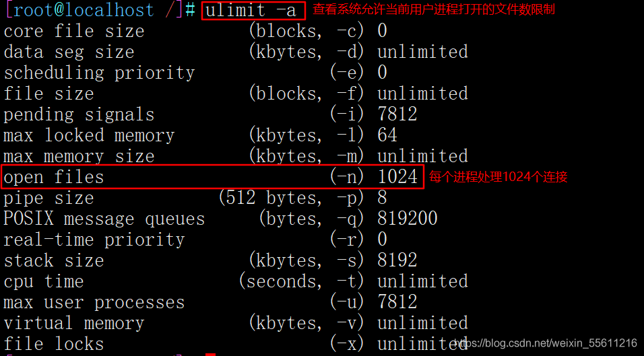Click '(seconds, -t)' unit text
644x356 pixels.
(x=302, y=281)
